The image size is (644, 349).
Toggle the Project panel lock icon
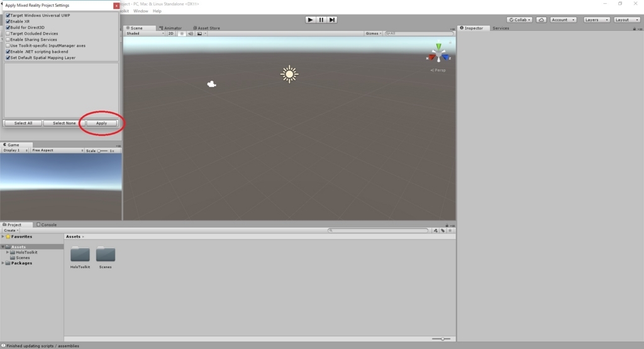pos(447,225)
